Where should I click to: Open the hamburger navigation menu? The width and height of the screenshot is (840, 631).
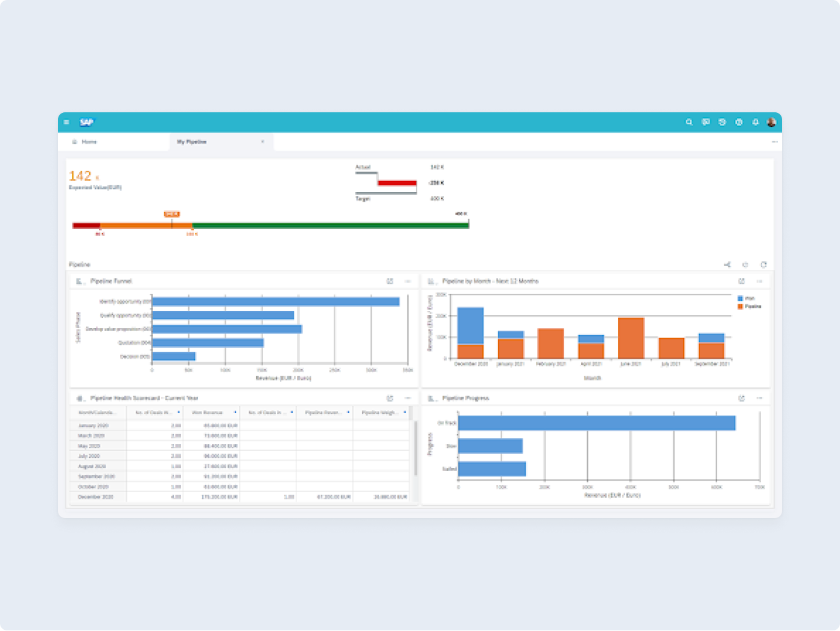point(66,122)
